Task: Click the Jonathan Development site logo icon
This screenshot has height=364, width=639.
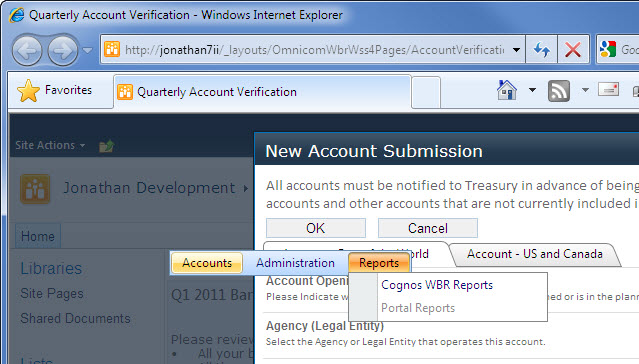Action: pyautogui.click(x=35, y=189)
